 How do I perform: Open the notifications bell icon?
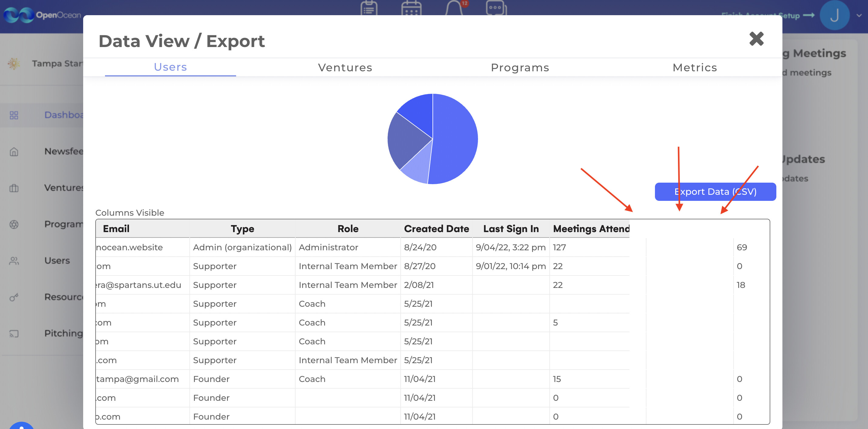pos(454,8)
